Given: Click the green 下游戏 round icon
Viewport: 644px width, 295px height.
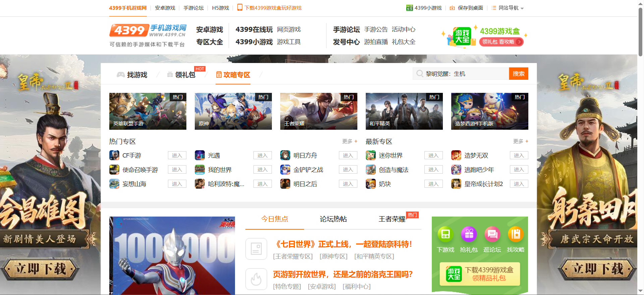Looking at the screenshot, I should (x=446, y=234).
